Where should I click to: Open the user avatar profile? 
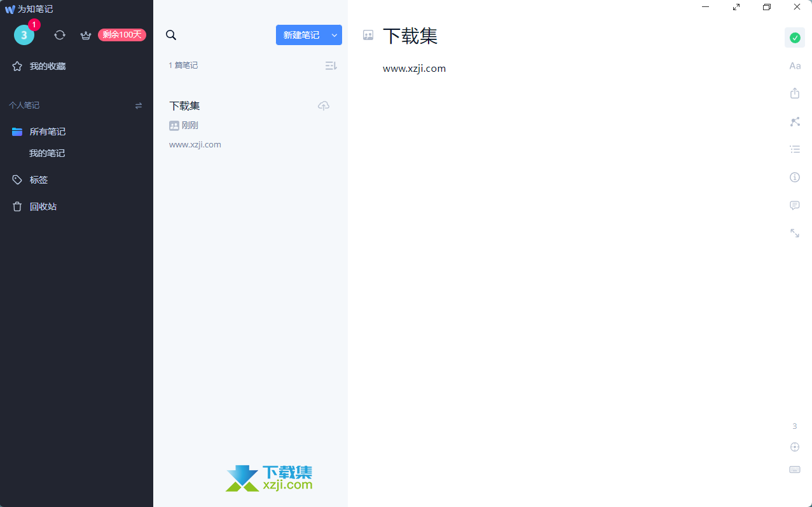click(24, 35)
